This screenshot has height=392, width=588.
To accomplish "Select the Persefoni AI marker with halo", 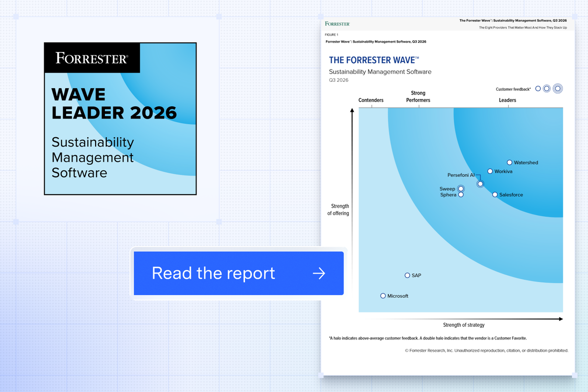I will (480, 184).
